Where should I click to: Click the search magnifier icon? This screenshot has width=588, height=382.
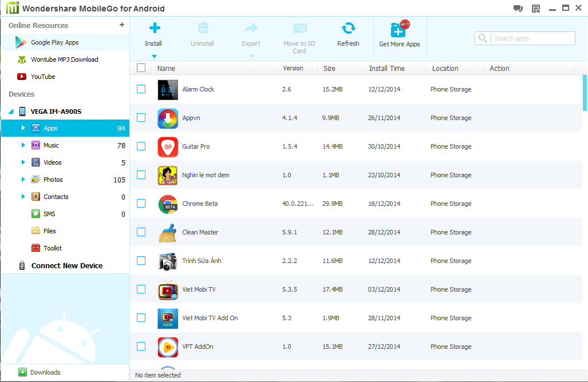[x=483, y=38]
